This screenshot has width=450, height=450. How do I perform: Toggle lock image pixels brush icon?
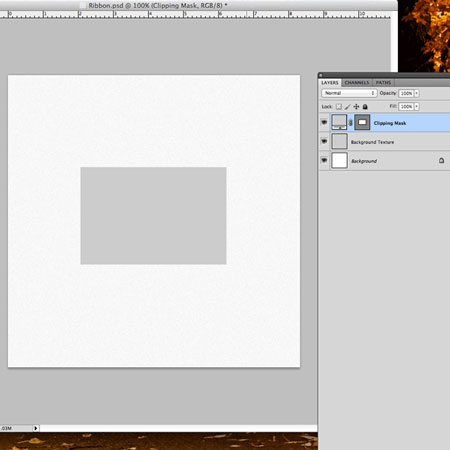(347, 107)
